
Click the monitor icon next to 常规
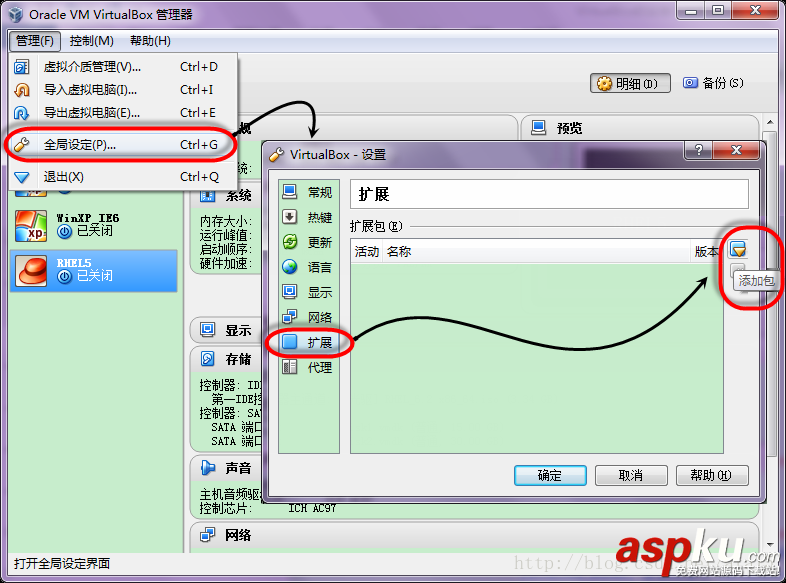[x=290, y=191]
